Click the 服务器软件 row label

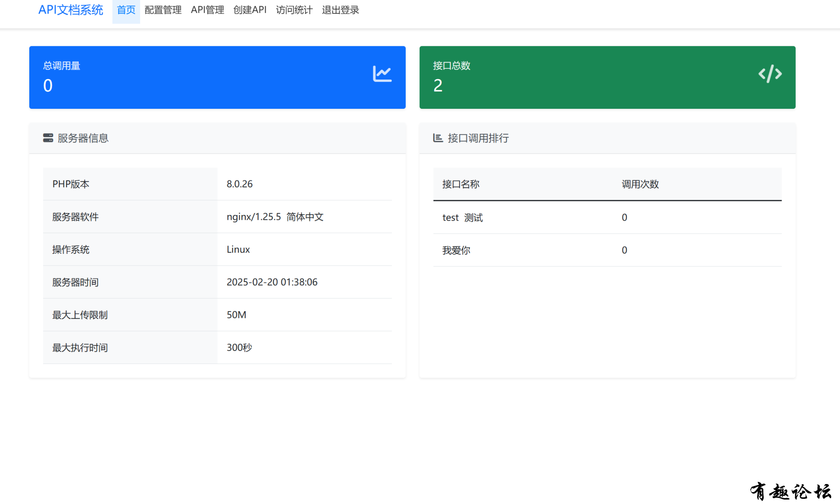(x=75, y=217)
